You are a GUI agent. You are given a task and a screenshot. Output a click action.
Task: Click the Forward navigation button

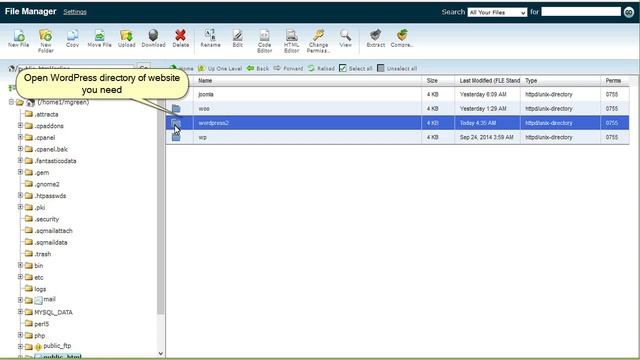[288, 69]
